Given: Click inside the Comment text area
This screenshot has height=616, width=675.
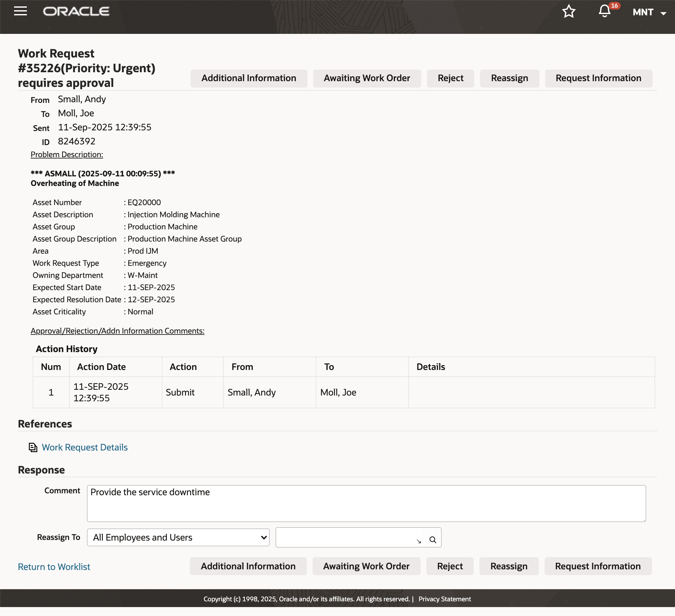Looking at the screenshot, I should [366, 503].
